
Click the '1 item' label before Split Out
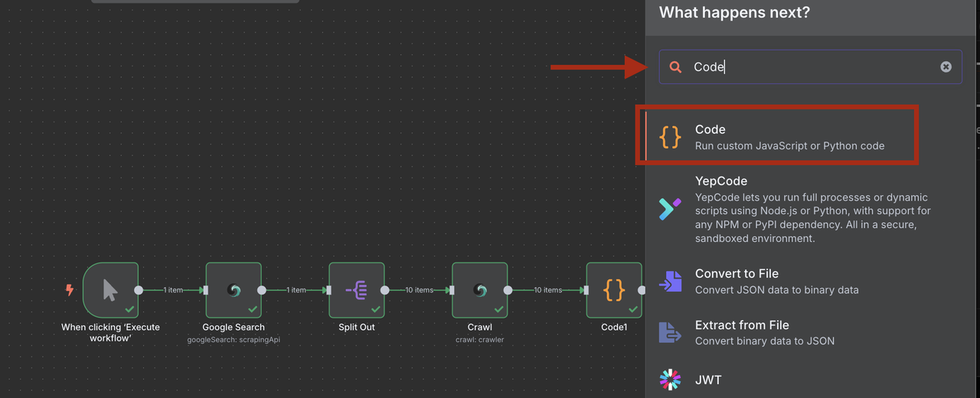click(x=296, y=290)
